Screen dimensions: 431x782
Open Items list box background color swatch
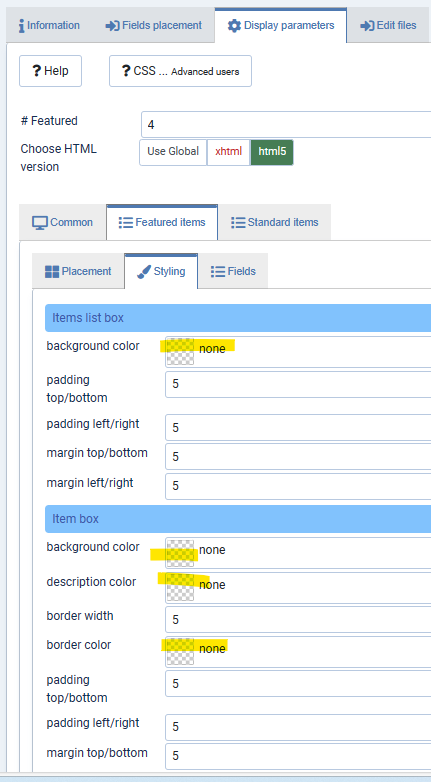pyautogui.click(x=180, y=352)
